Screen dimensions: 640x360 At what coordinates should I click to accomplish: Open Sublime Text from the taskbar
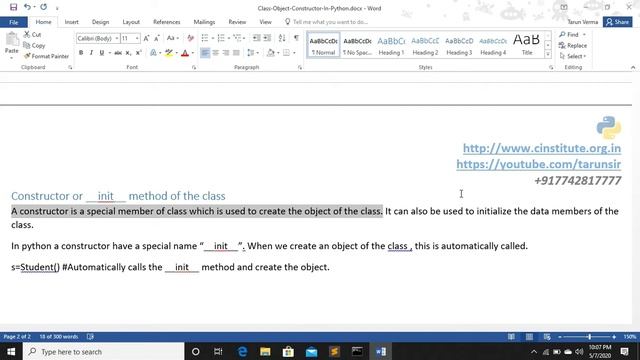(334, 351)
